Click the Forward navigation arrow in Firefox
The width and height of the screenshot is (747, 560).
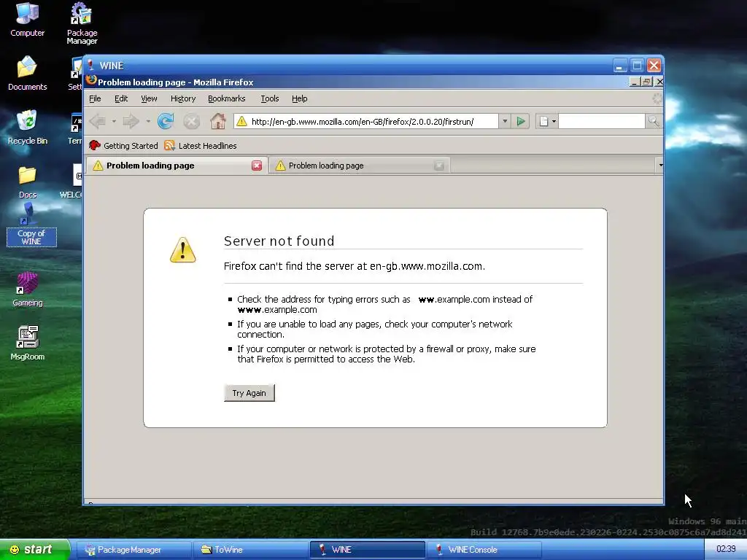tap(131, 122)
